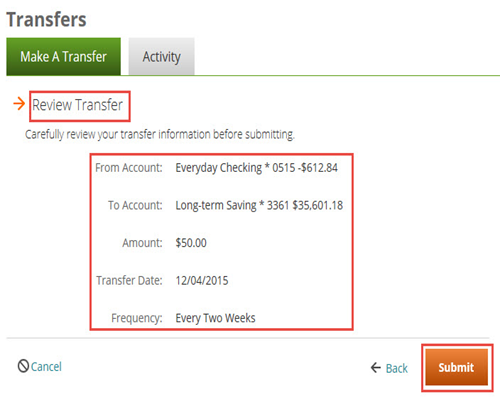
Task: Click the orange arrow beside Review Transfer
Action: 19,104
